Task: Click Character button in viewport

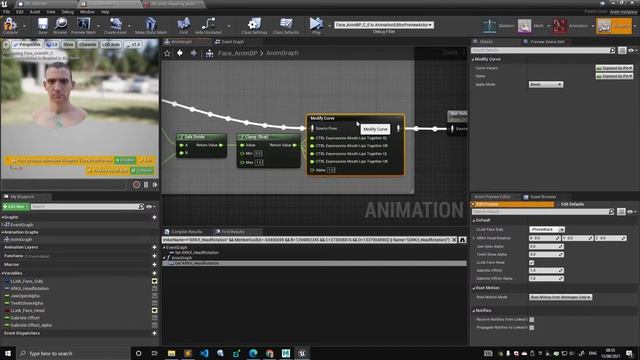Action: [87, 44]
